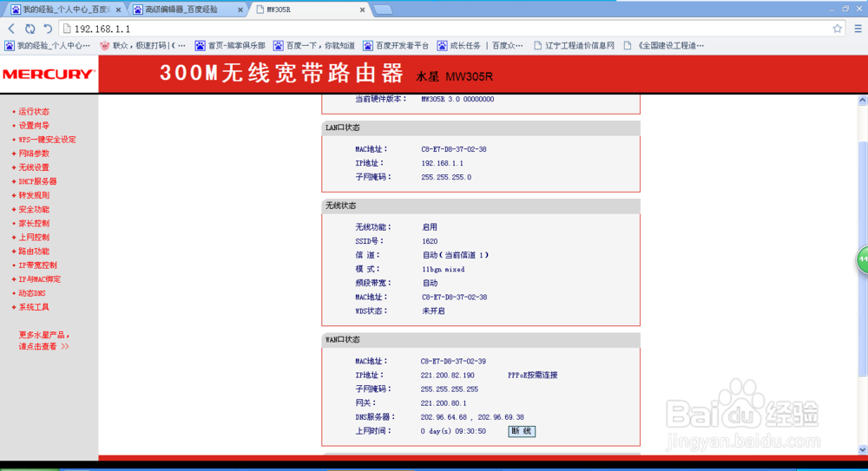Expand 安全功能 menu
Screen dimensions: 868x471
34,209
